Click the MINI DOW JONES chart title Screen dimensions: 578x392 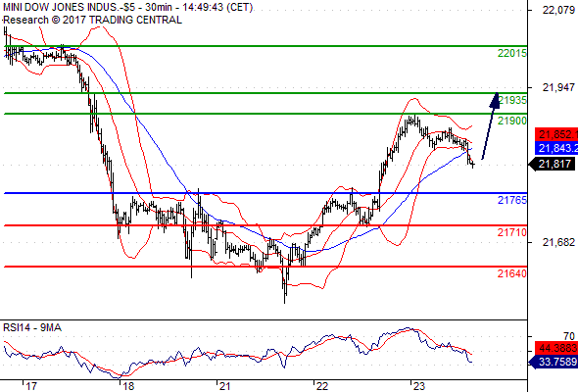(x=127, y=8)
